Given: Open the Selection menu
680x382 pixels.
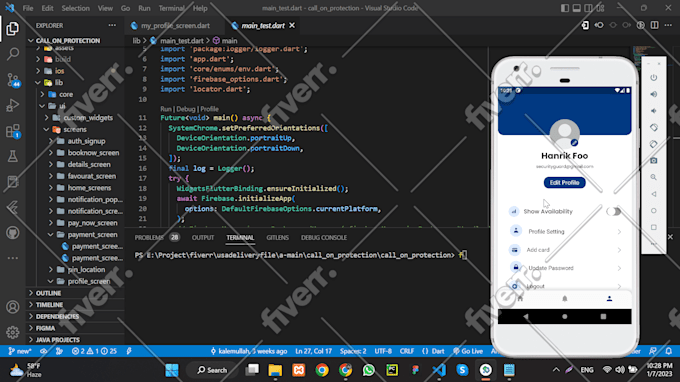Looking at the screenshot, I should pos(75,8).
